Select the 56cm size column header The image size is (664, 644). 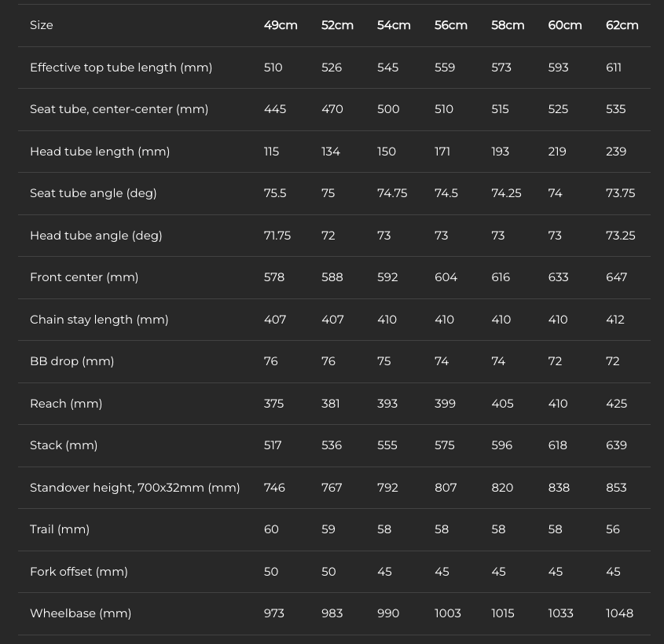coord(451,25)
